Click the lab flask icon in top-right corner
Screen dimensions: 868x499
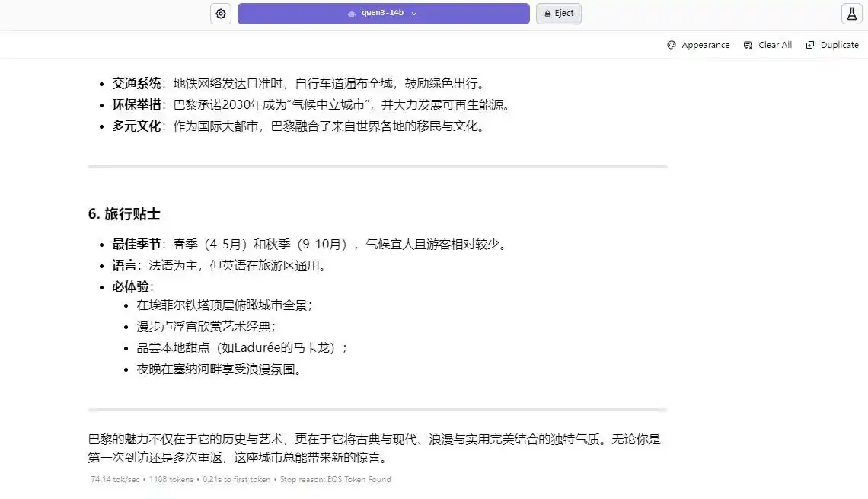(850, 14)
